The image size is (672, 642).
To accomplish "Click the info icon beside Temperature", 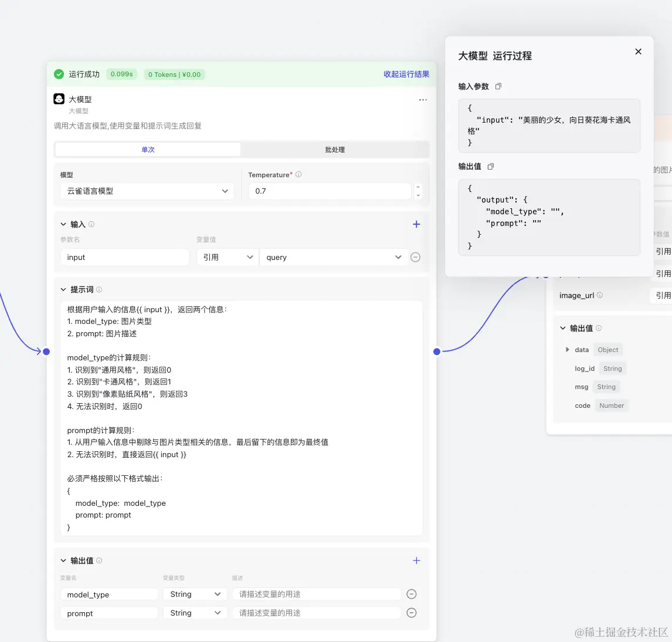I will pyautogui.click(x=298, y=174).
